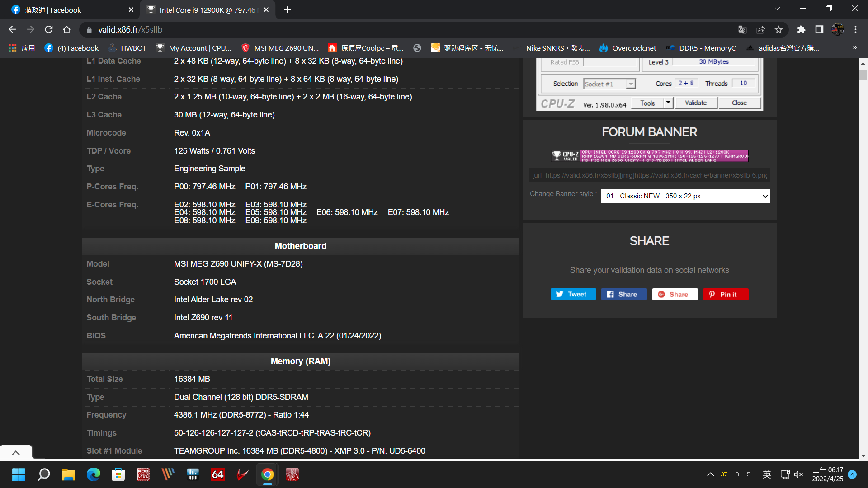Select the Intel Core i9 12900K tab
Viewport: 868px width, 488px height.
pyautogui.click(x=208, y=9)
